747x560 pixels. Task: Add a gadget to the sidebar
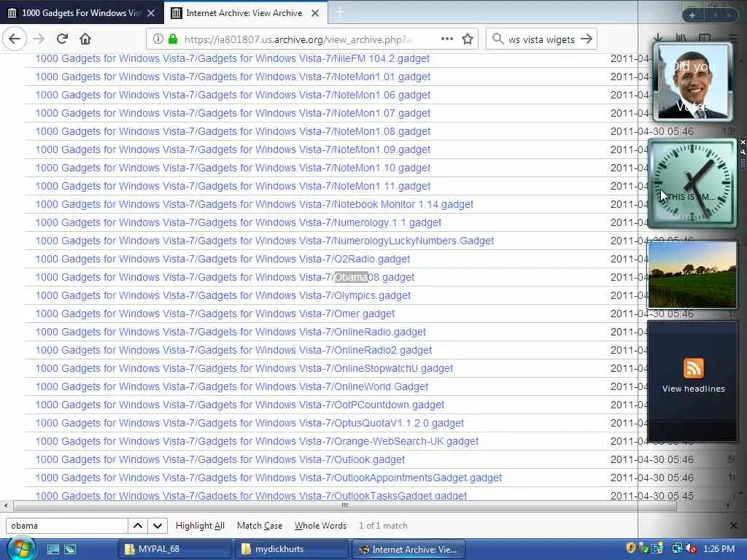(x=692, y=15)
